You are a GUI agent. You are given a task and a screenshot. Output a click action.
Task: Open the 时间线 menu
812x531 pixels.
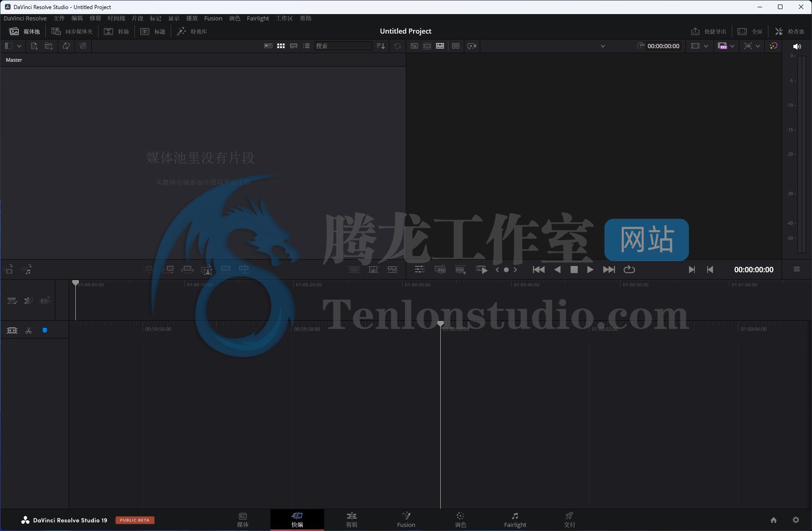point(116,18)
